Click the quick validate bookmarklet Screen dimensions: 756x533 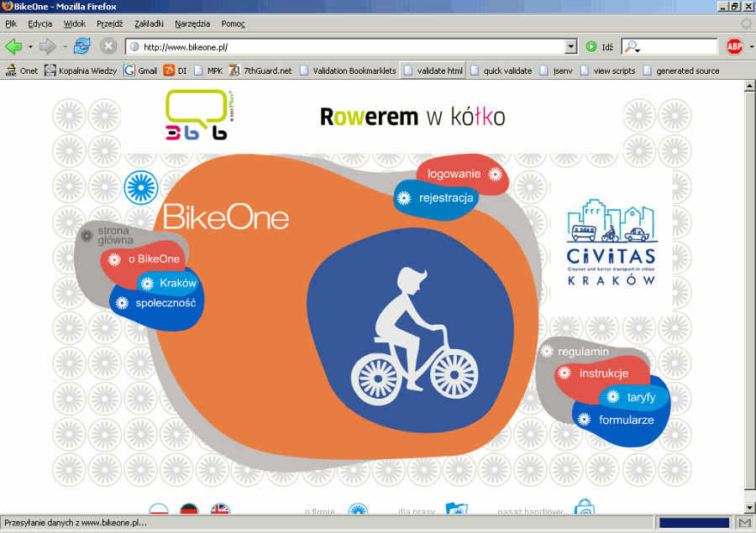point(501,71)
